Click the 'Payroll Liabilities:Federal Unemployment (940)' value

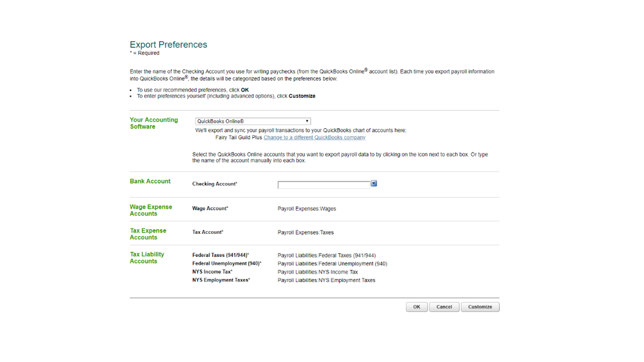(x=333, y=264)
